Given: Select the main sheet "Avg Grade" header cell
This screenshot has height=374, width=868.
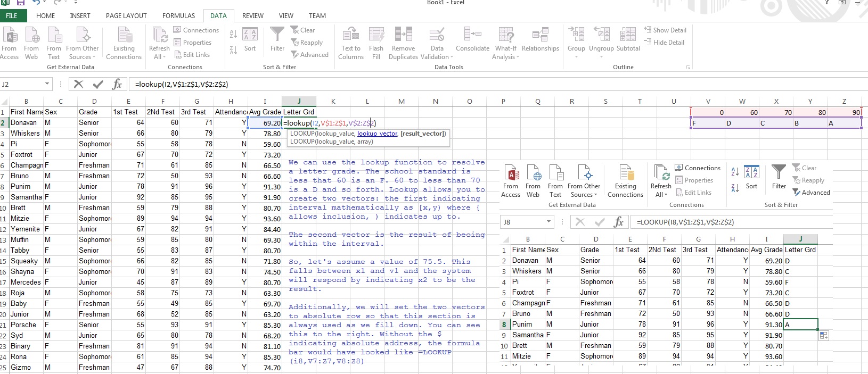Looking at the screenshot, I should tap(265, 112).
